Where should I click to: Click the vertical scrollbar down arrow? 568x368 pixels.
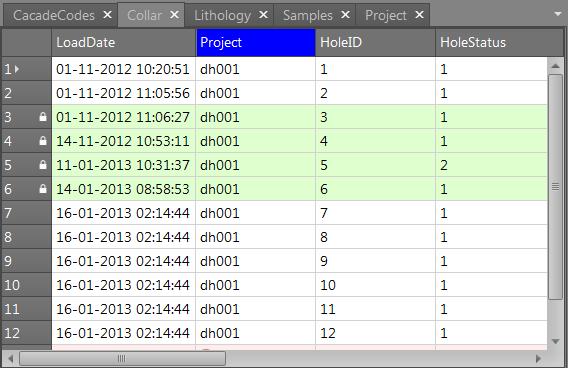pyautogui.click(x=555, y=341)
